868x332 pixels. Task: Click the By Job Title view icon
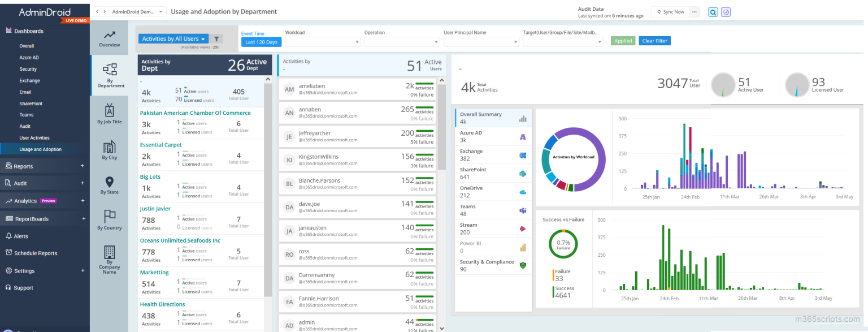coord(109,110)
